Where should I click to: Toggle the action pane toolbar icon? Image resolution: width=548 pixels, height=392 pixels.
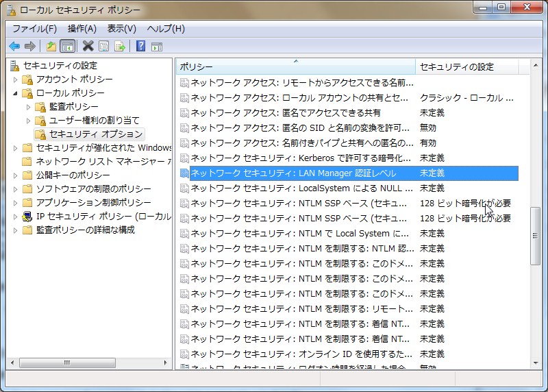157,46
